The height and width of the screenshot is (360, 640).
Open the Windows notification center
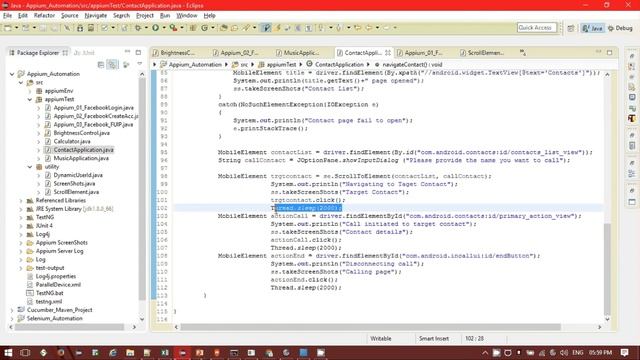[624, 353]
